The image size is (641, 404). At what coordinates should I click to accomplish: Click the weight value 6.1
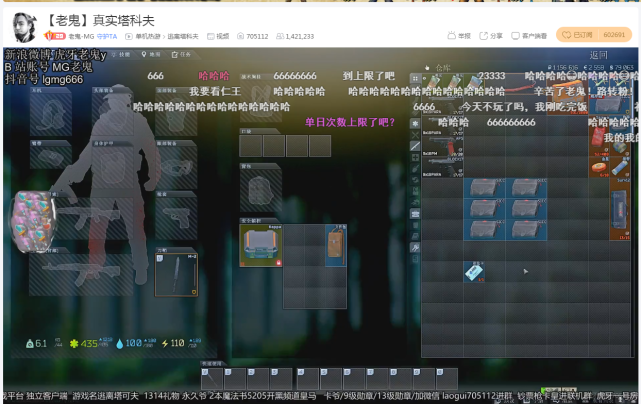(x=41, y=343)
